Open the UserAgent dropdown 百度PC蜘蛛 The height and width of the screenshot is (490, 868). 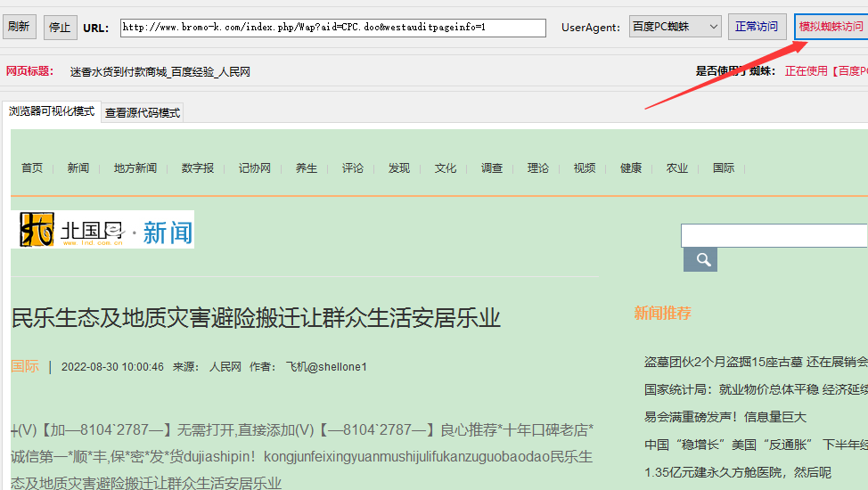pyautogui.click(x=675, y=28)
